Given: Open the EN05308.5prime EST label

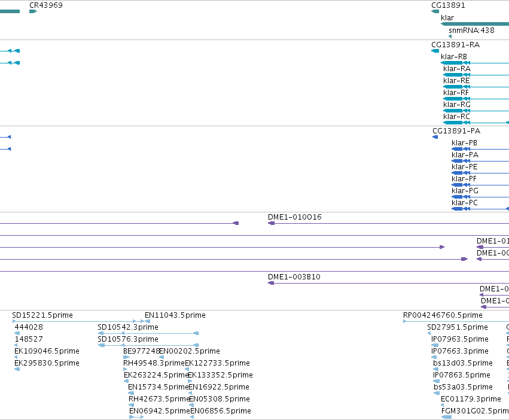Looking at the screenshot, I should click(220, 399).
